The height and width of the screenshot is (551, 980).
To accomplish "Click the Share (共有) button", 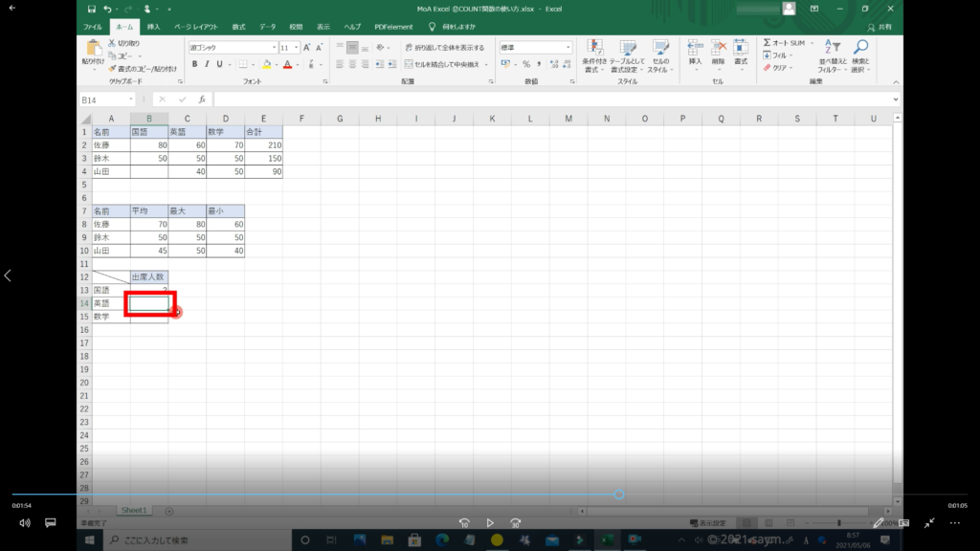I will coord(879,27).
